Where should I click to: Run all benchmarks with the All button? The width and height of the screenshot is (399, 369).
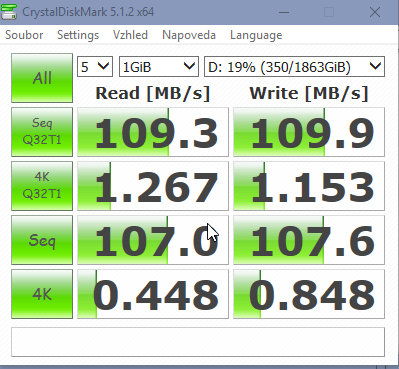[x=42, y=78]
